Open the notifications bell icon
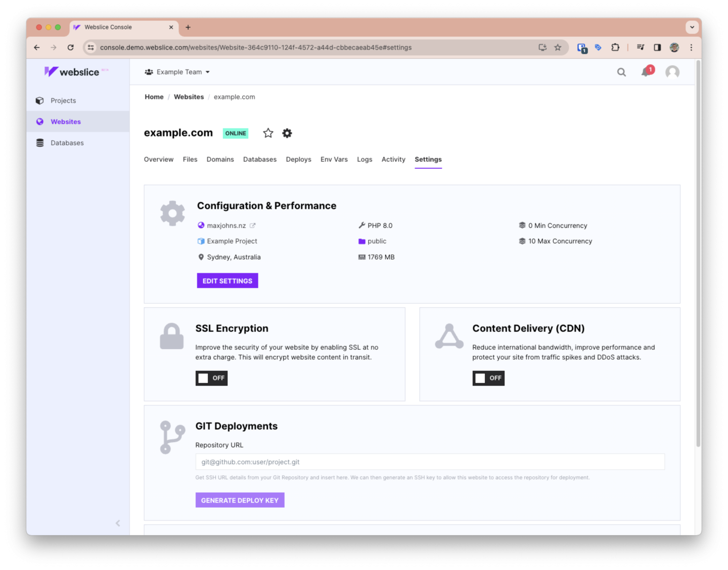 [646, 72]
